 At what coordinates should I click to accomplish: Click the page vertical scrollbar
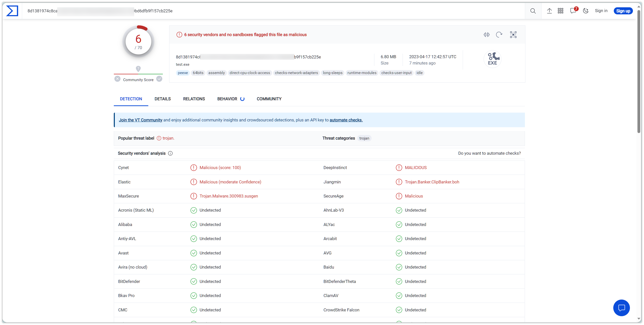click(x=639, y=71)
